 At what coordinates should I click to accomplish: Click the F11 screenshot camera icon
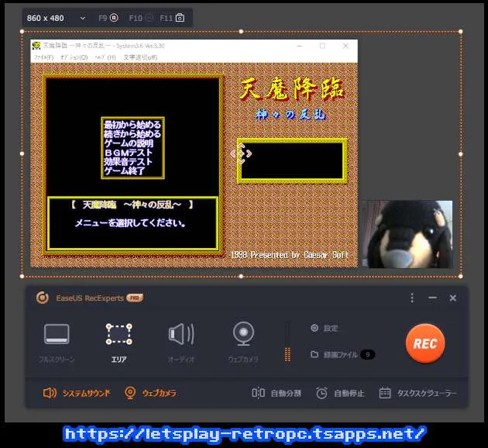click(180, 18)
